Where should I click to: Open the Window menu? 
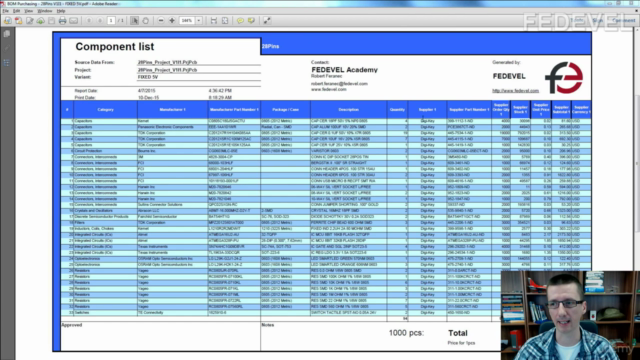(x=44, y=11)
